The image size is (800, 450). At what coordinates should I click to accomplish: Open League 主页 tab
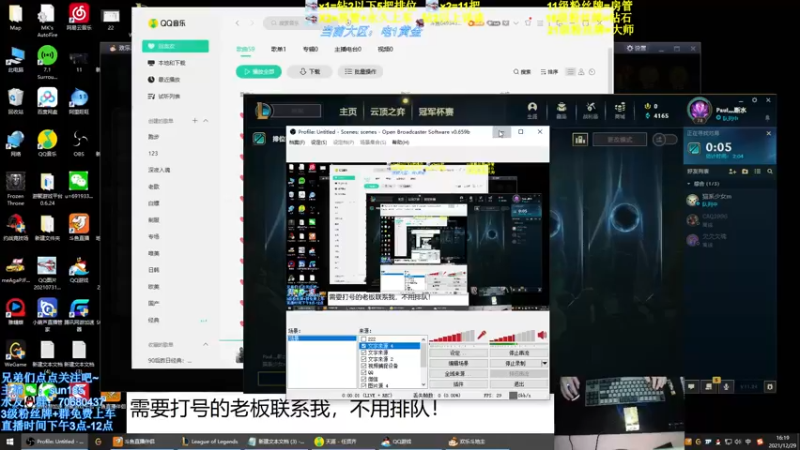click(348, 112)
